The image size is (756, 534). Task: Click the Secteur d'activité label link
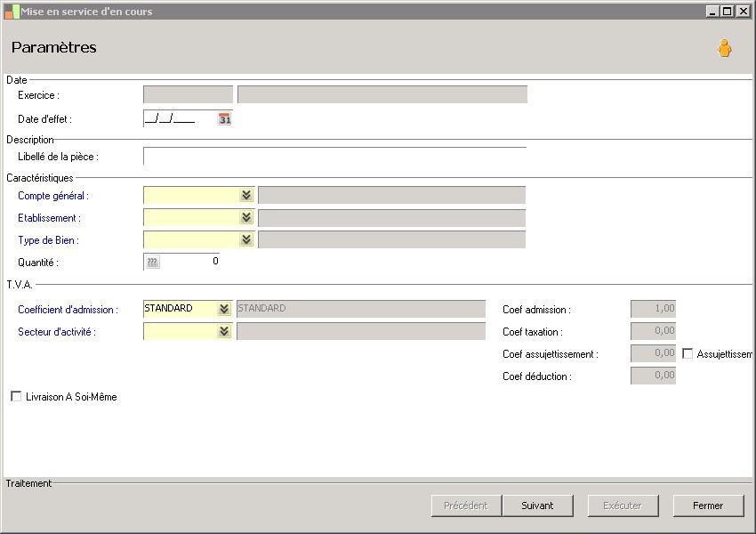click(57, 332)
